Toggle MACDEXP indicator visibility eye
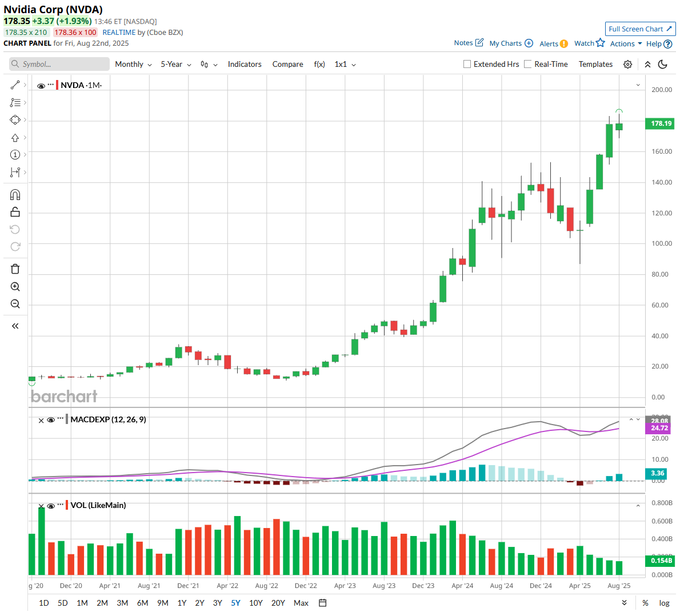 (51, 420)
